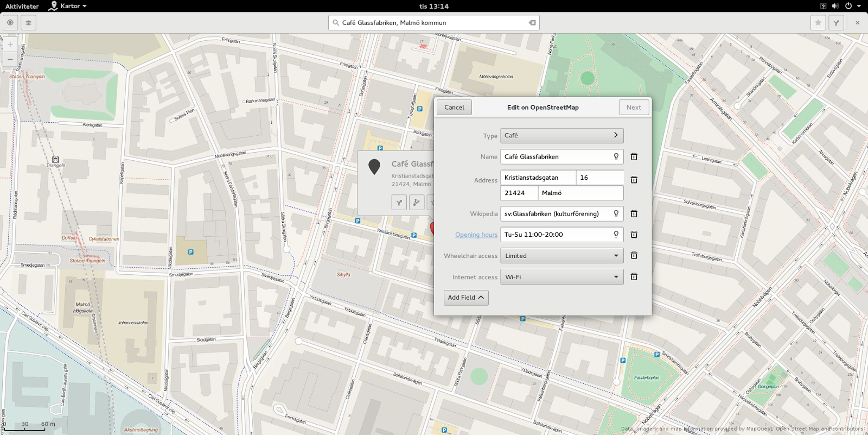The image size is (868, 435).
Task: Open the Add Field menu
Action: [x=466, y=298]
